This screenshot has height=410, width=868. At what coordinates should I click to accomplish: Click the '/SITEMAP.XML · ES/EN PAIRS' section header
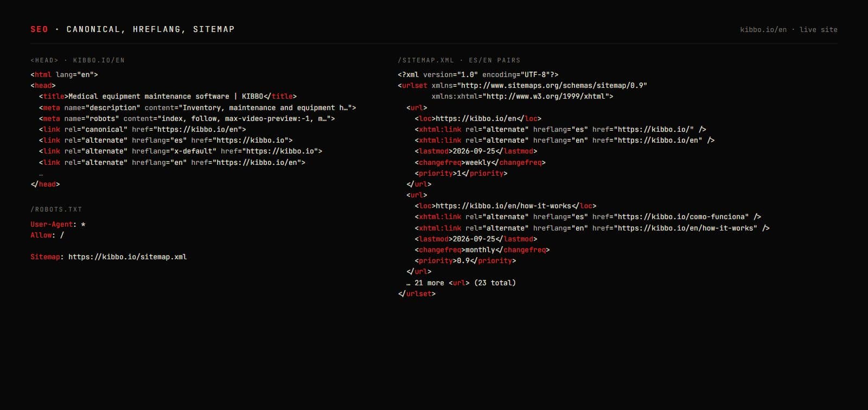coord(459,60)
